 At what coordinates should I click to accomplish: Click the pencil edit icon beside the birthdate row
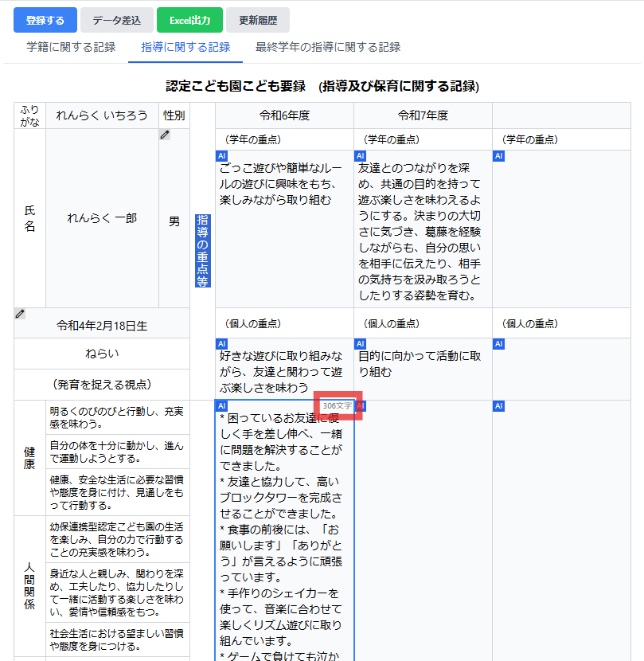pyautogui.click(x=20, y=313)
